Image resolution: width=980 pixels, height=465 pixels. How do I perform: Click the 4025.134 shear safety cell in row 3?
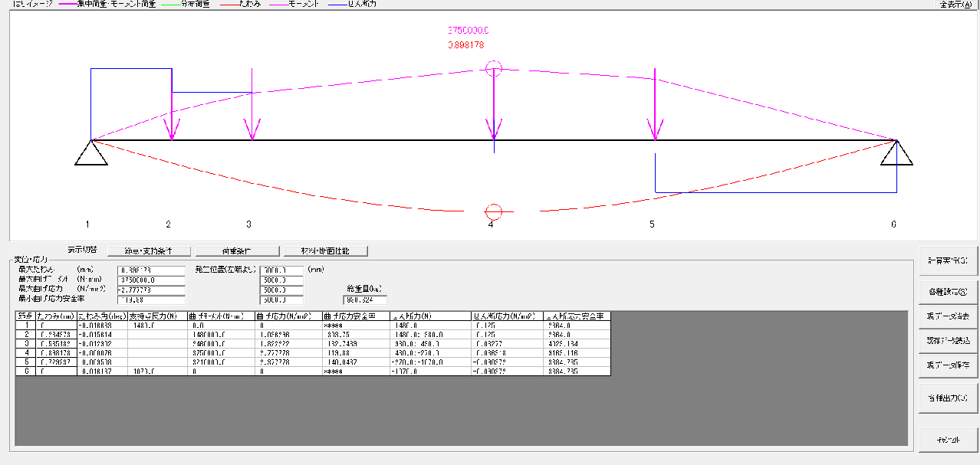click(x=577, y=343)
